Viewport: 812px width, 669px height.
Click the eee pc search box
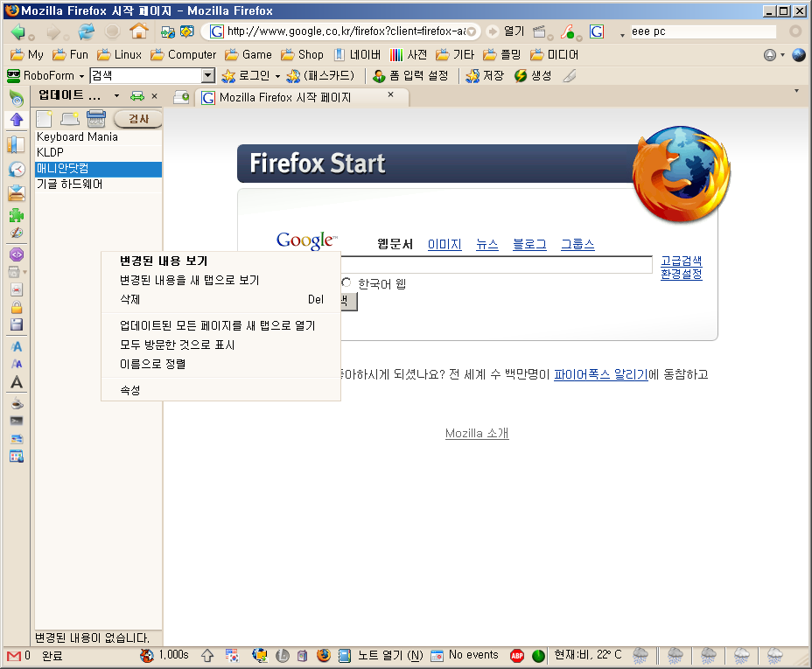[703, 31]
